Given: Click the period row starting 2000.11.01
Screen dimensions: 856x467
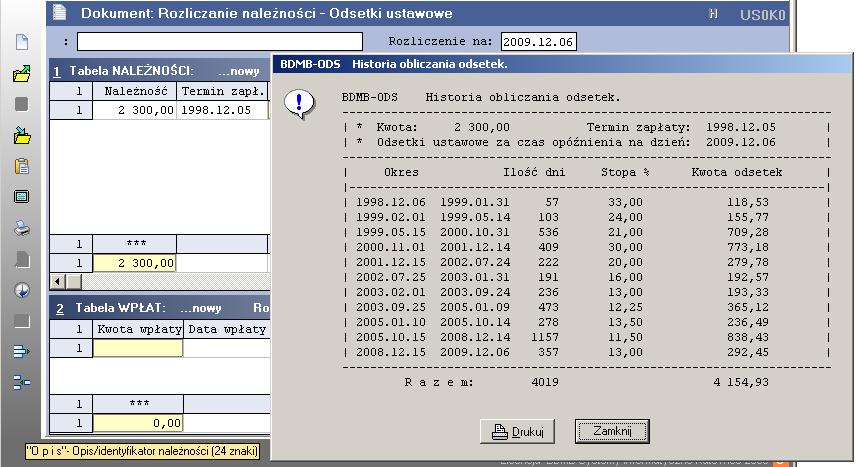Looking at the screenshot, I should pyautogui.click(x=587, y=247).
